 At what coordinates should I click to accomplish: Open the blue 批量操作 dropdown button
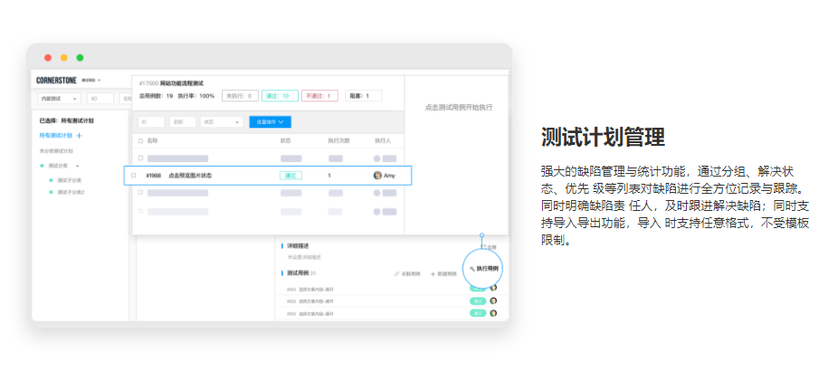coord(270,122)
